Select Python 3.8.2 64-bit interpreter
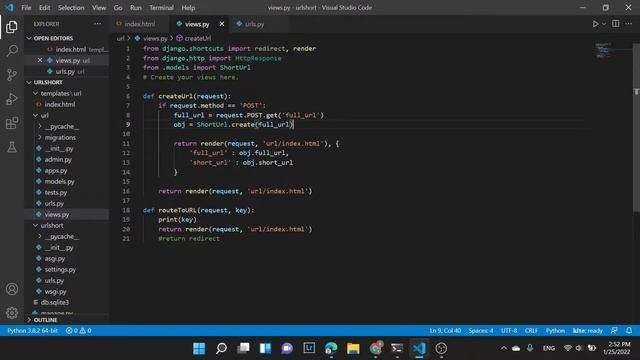Viewport: 640px width, 360px height. [x=32, y=331]
